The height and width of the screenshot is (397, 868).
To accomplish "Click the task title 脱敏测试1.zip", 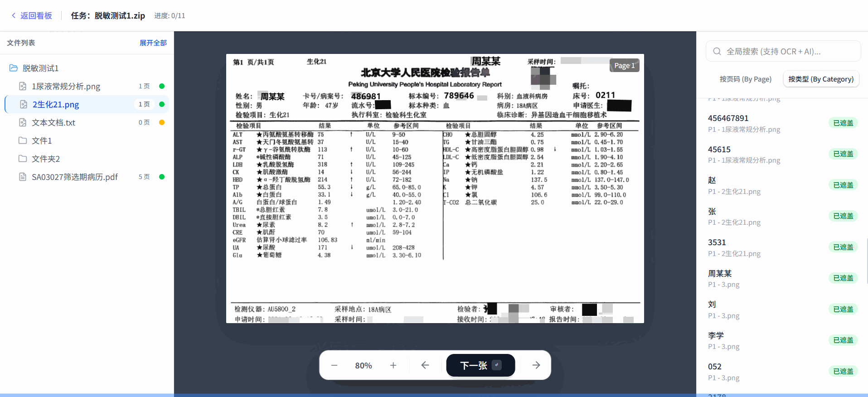I will [108, 15].
